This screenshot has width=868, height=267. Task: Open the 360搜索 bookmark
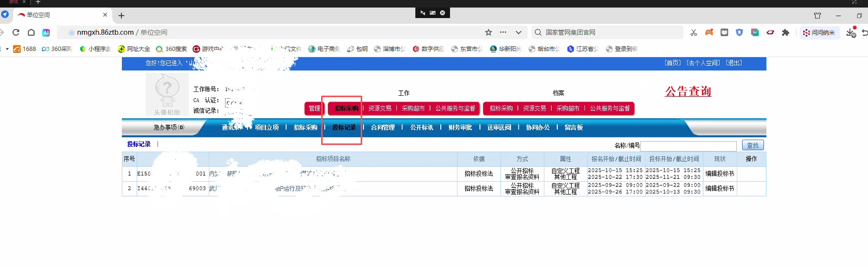click(x=171, y=49)
